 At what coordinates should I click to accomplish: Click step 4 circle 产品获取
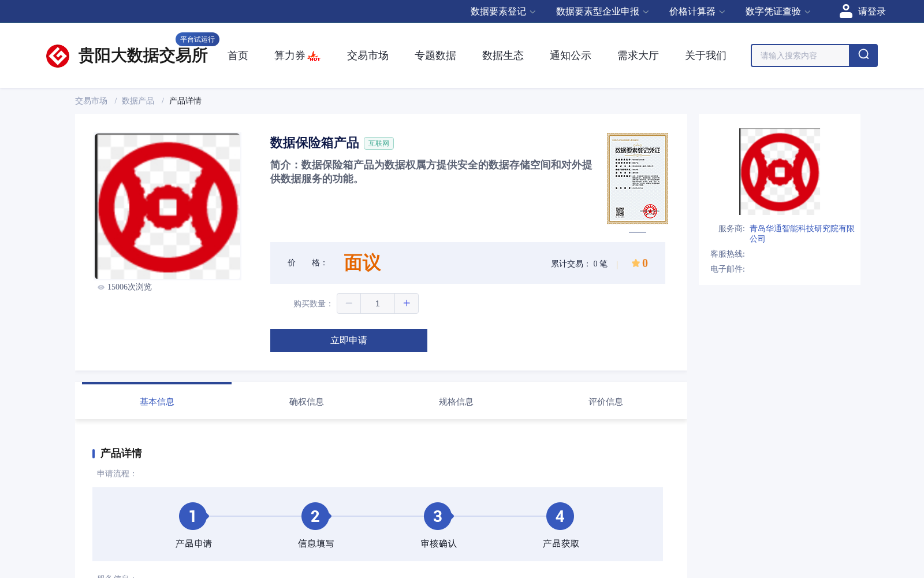560,516
